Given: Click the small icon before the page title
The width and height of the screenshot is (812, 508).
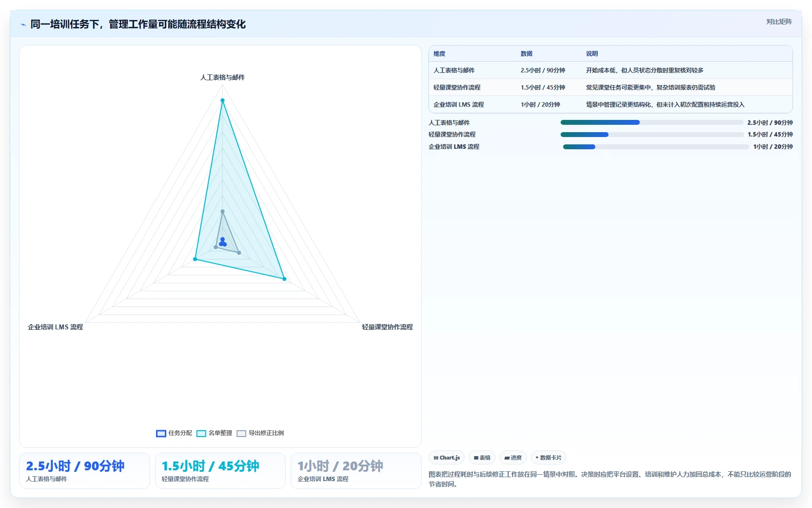Looking at the screenshot, I should click(23, 24).
